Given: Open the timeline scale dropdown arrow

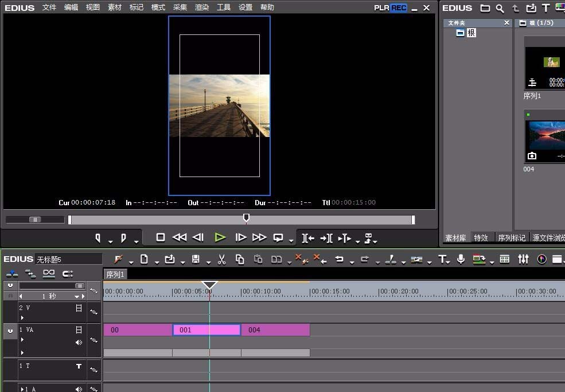Looking at the screenshot, I should 77,297.
